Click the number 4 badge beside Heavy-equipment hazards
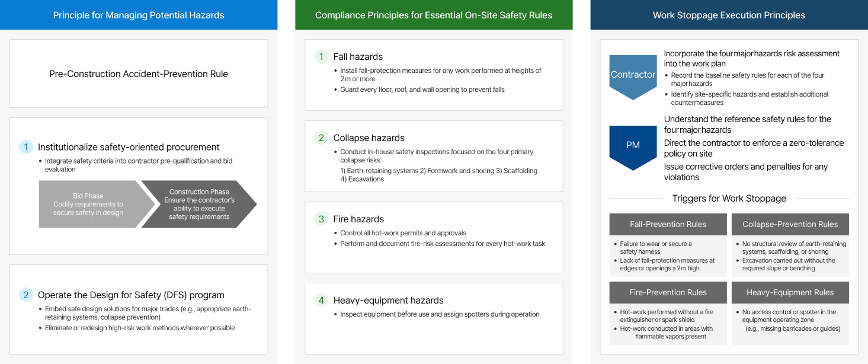 (321, 301)
